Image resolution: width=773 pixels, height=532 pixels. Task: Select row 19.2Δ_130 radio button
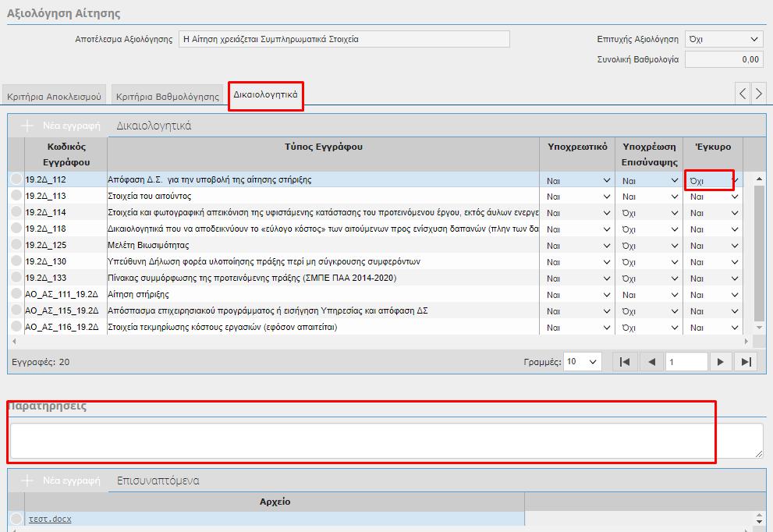[x=16, y=261]
